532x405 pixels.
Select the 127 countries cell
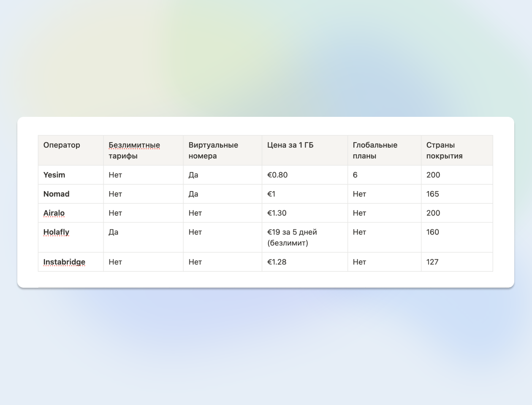(x=457, y=262)
